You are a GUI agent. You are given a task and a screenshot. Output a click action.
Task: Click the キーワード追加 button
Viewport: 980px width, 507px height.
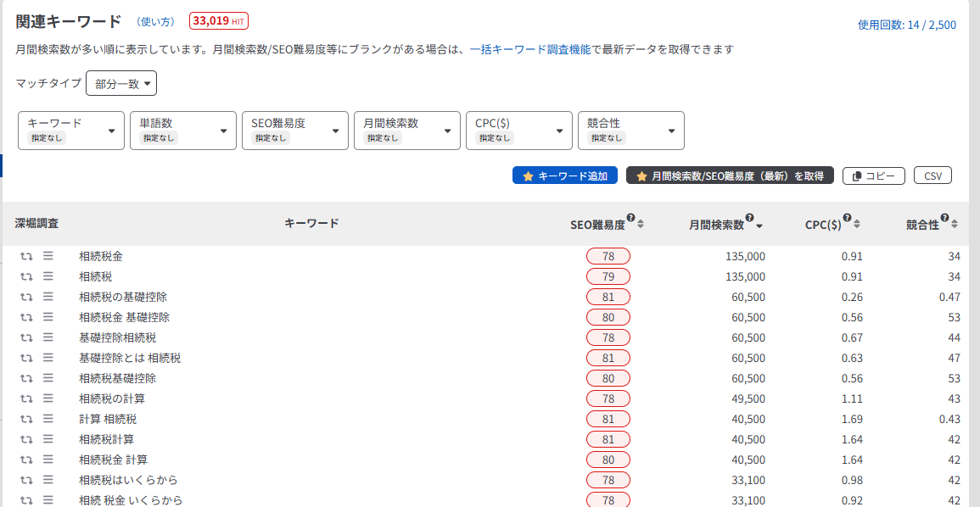click(x=564, y=175)
